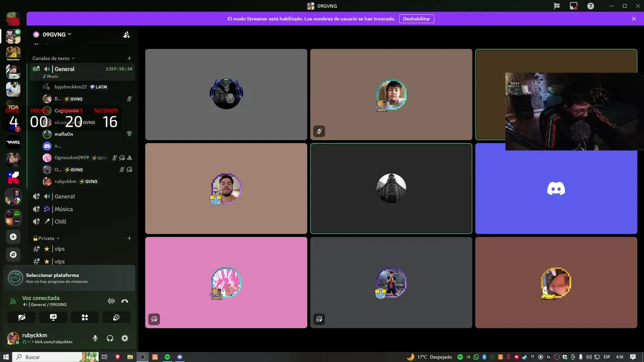Click the streamer webcam overlay
644x362 pixels.
pyautogui.click(x=574, y=112)
